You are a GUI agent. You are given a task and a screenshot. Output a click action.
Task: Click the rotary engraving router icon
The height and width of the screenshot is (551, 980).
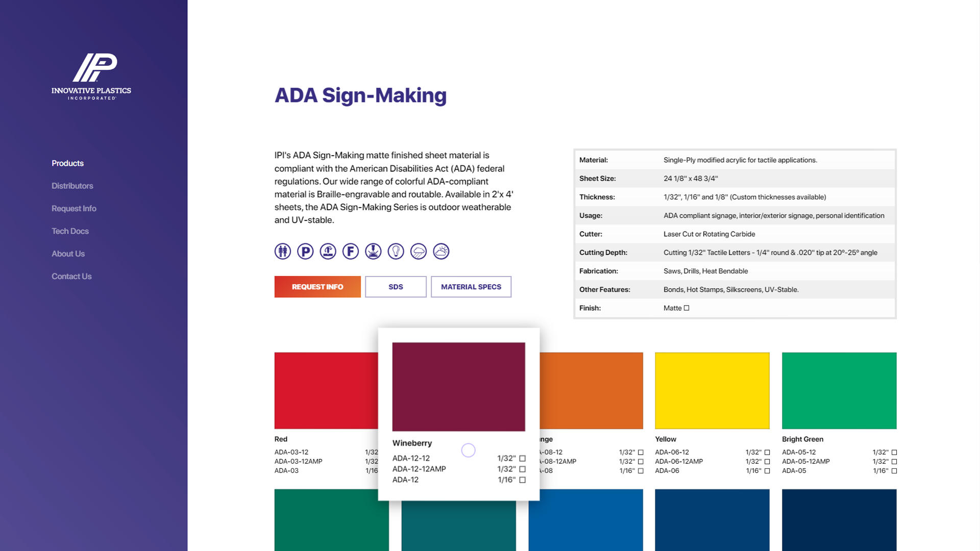[328, 252]
